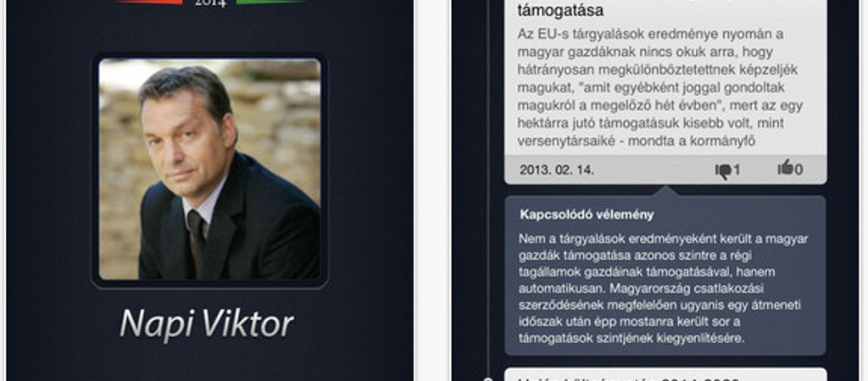The width and height of the screenshot is (868, 381).
Task: Open the card heading ending in "támogatása"
Action: click(561, 9)
